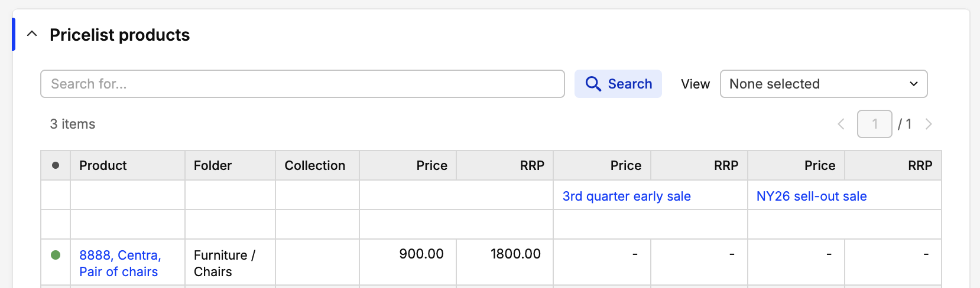
Task: Collapse the Pricelist products section
Action: point(33,34)
